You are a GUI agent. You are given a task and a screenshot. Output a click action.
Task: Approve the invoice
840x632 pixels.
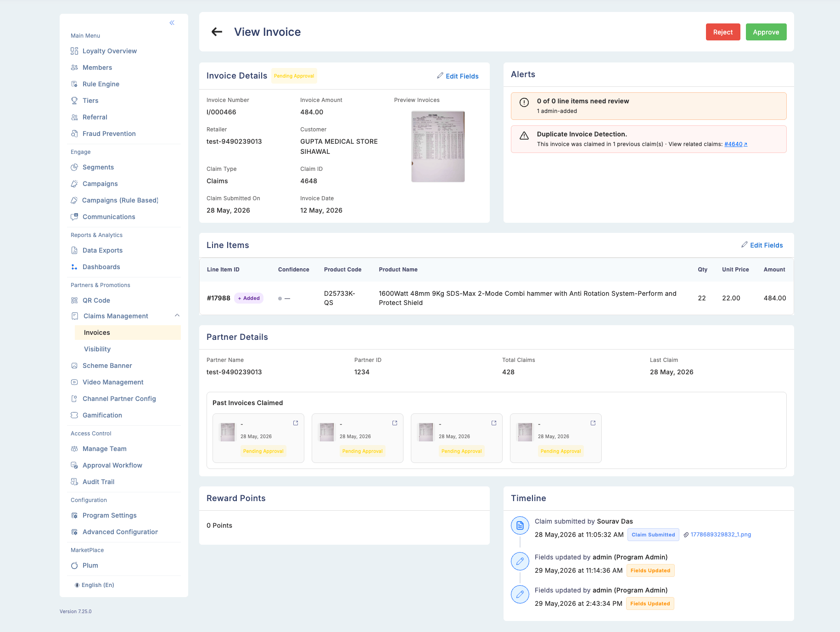tap(766, 32)
